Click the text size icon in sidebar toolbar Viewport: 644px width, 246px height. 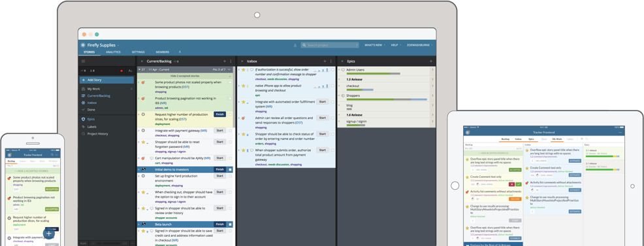tap(130, 71)
